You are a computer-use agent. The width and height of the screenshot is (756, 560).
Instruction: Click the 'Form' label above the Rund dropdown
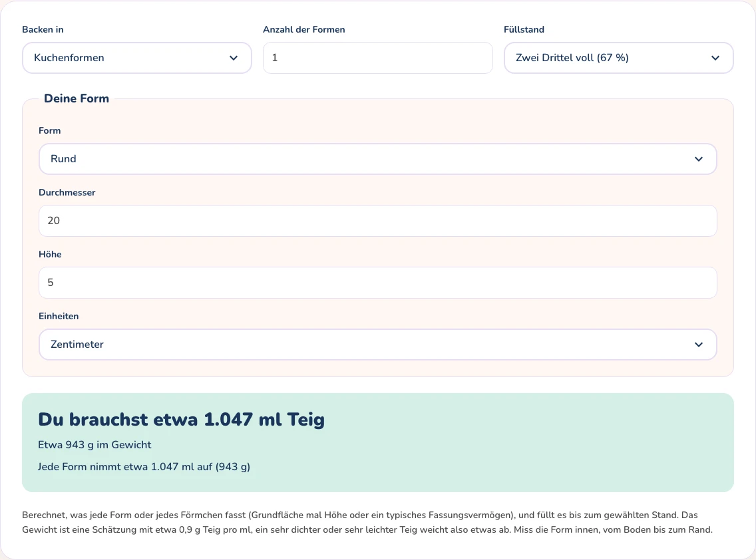(x=50, y=130)
